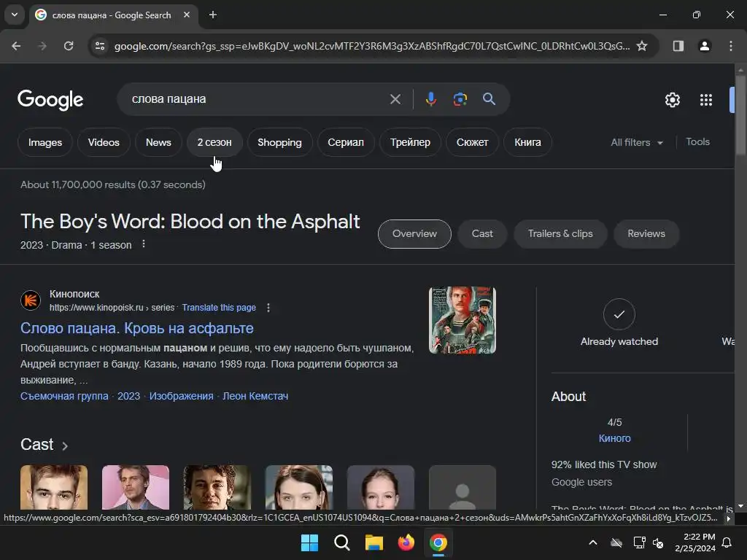
Task: Switch to the Cast tab
Action: point(482,234)
